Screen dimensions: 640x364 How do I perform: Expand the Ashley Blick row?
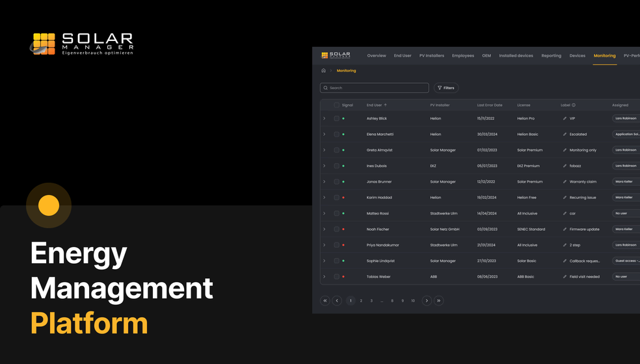325,118
